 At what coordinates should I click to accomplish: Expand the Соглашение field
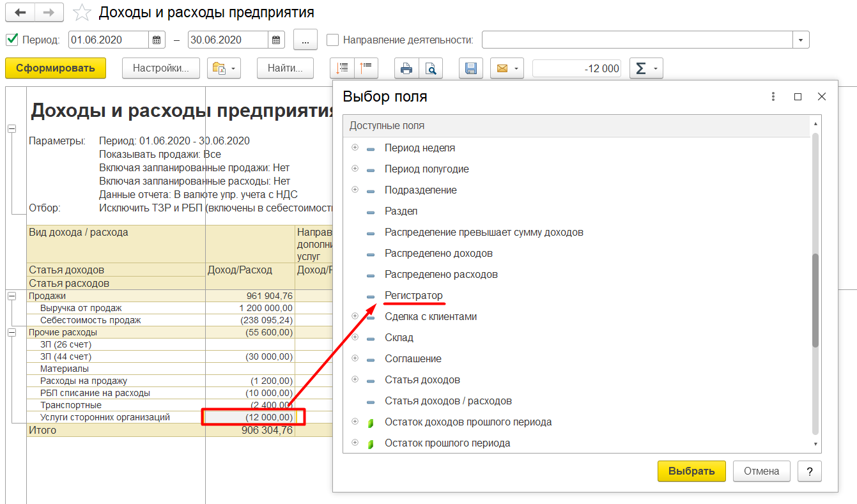click(355, 358)
